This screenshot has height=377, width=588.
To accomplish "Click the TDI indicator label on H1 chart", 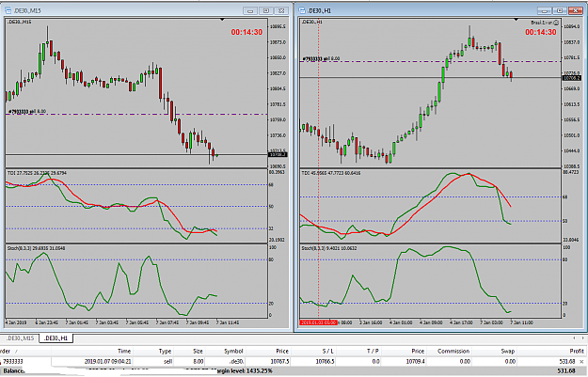I will coord(331,173).
